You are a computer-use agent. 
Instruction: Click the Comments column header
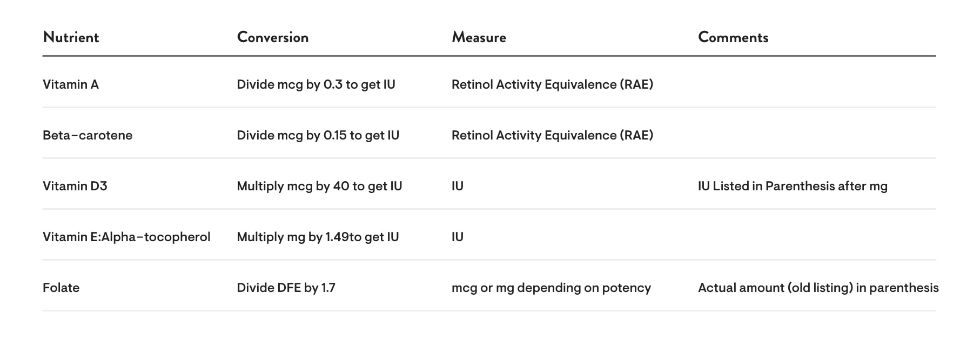tap(733, 37)
